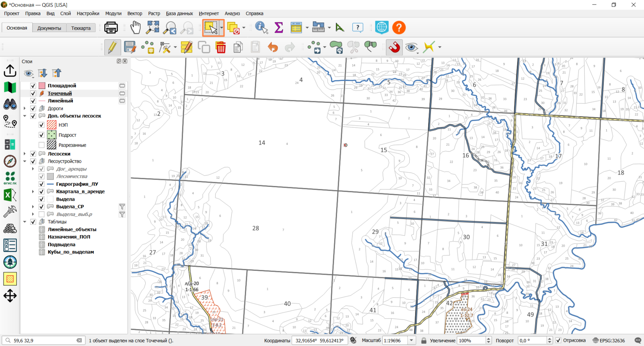This screenshot has height=346, width=644.
Task: Toggle the Отрисовка render checkbox
Action: pyautogui.click(x=559, y=340)
